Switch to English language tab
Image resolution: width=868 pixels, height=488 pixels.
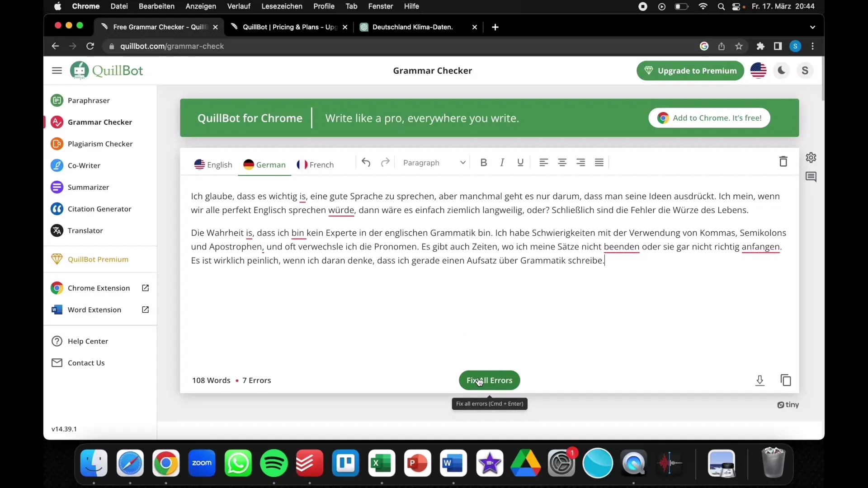[213, 164]
